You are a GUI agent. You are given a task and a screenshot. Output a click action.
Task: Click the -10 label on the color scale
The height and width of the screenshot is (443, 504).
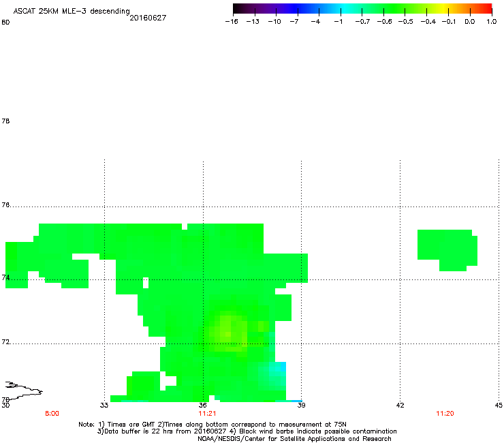[274, 22]
